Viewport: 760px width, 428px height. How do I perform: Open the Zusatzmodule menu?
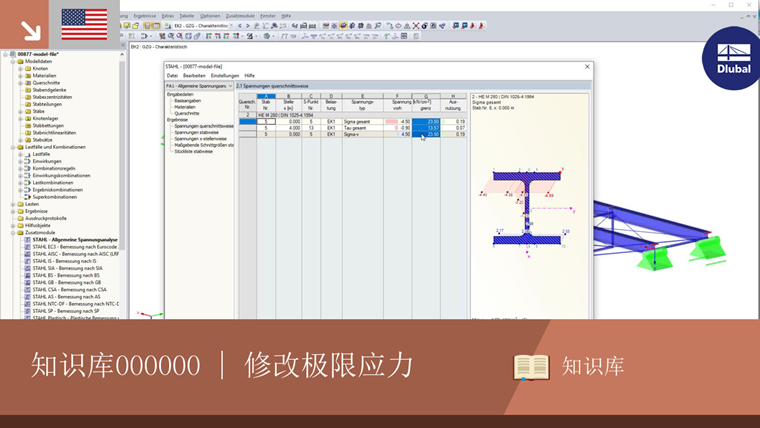pos(240,16)
